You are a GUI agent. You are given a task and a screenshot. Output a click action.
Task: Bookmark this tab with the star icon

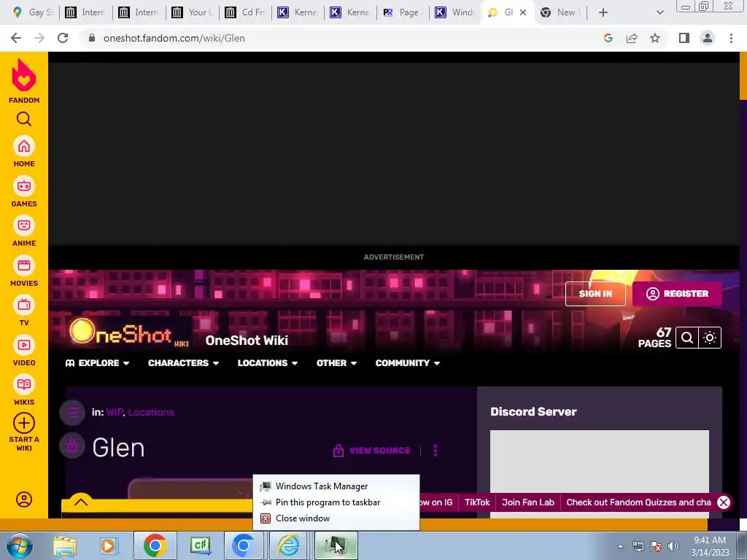[655, 38]
